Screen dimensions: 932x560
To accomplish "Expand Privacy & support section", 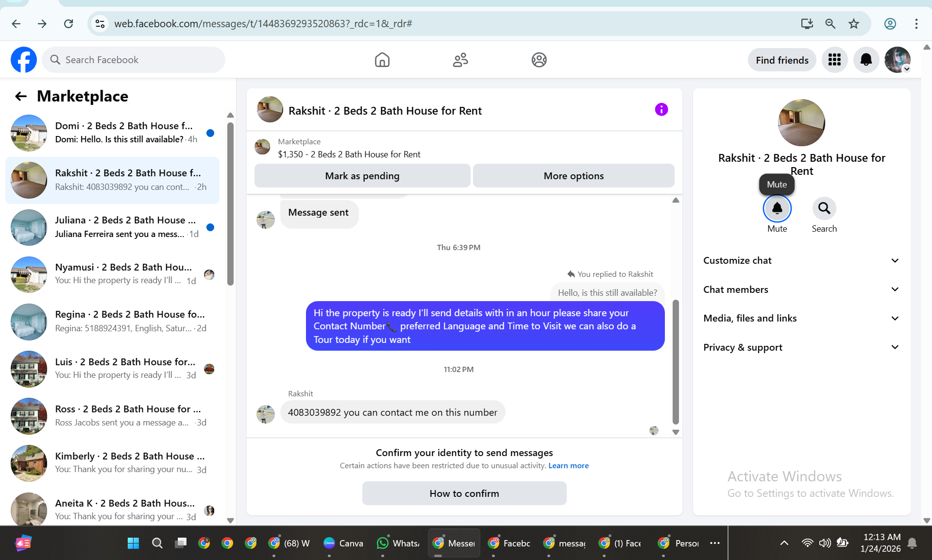I will click(x=801, y=347).
